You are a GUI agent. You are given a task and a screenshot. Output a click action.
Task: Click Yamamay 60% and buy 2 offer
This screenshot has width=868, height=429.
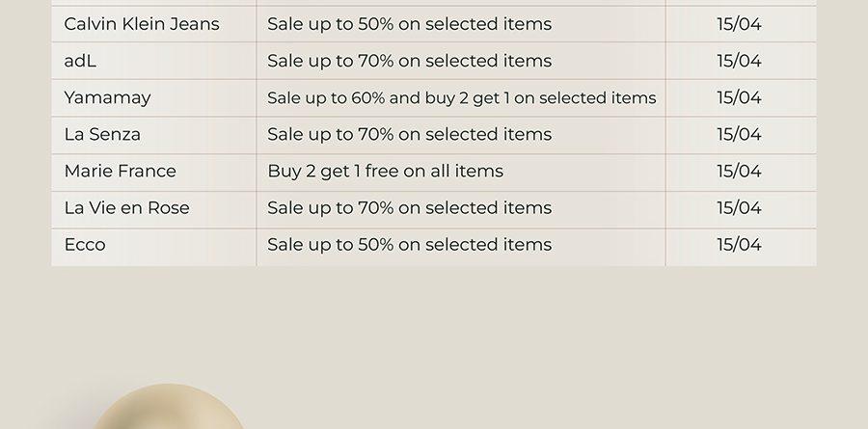(462, 98)
